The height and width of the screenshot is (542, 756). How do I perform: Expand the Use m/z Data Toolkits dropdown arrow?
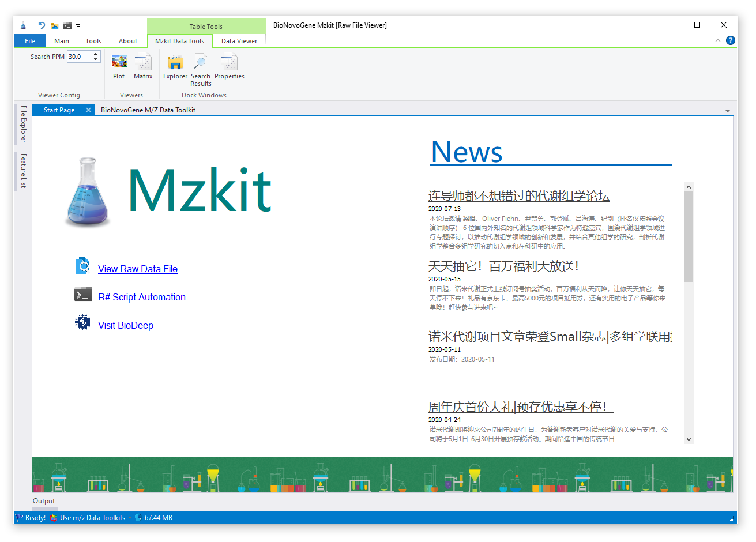(x=130, y=518)
